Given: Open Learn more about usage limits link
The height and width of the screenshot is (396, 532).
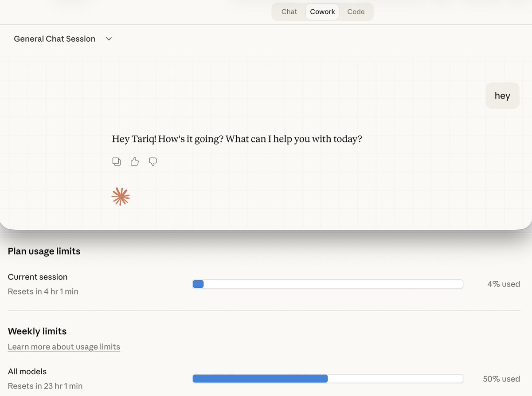Looking at the screenshot, I should point(64,347).
